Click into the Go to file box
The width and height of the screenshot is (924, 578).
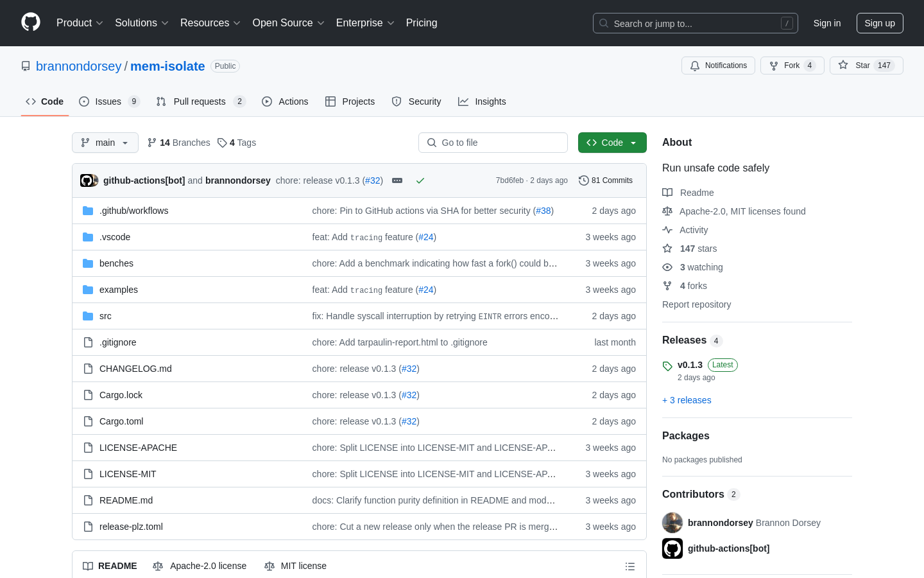click(x=493, y=143)
